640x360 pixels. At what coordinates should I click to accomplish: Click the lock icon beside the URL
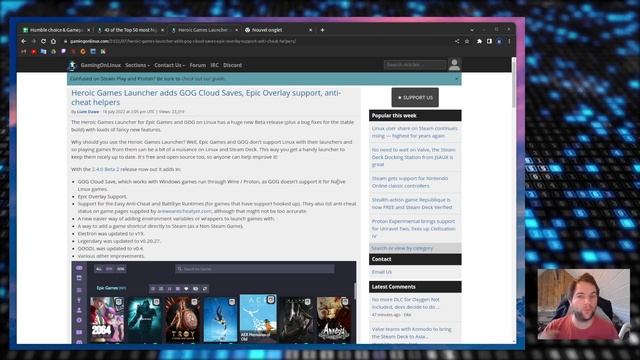tap(65, 41)
